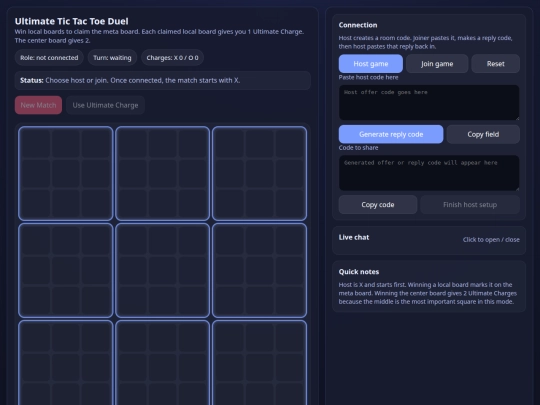Screen dimensions: 540x405
Task: Click the Role: not connected pill
Action: [49, 58]
